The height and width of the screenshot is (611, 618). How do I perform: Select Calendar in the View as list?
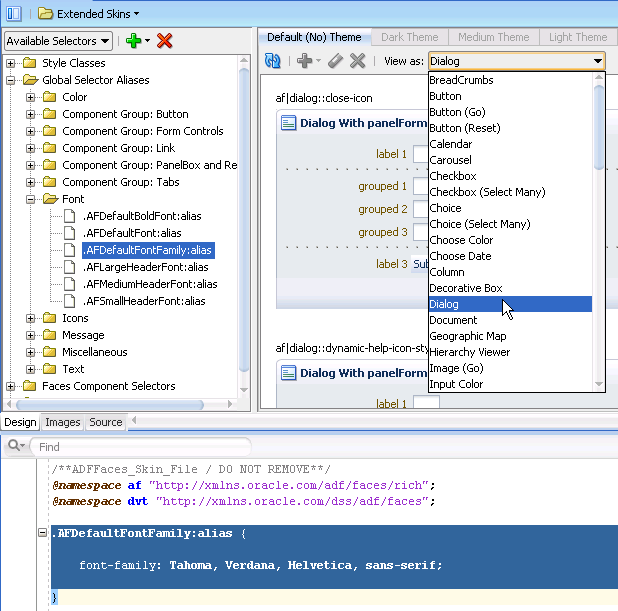[450, 144]
